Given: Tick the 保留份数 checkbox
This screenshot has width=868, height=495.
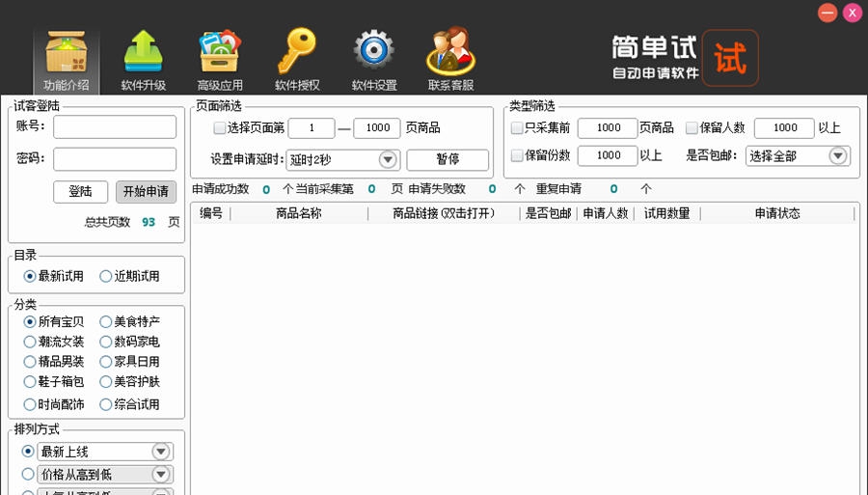Looking at the screenshot, I should (x=517, y=155).
